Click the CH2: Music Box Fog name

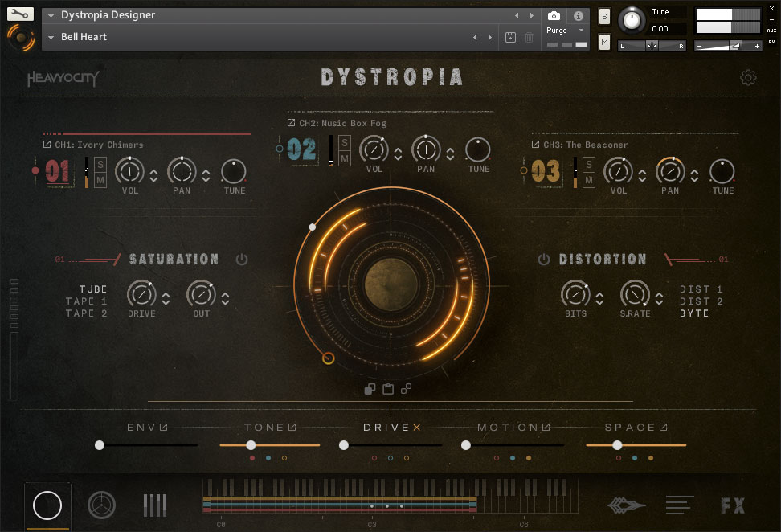pyautogui.click(x=342, y=123)
